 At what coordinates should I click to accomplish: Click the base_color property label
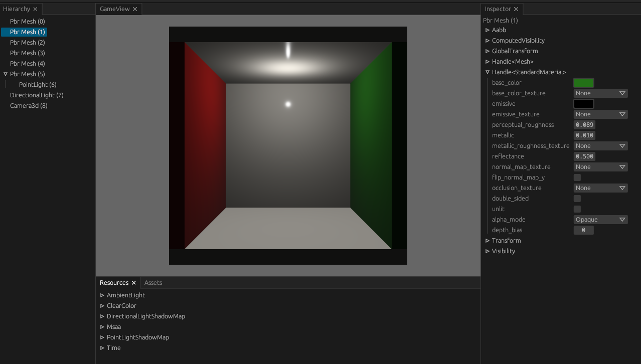507,83
